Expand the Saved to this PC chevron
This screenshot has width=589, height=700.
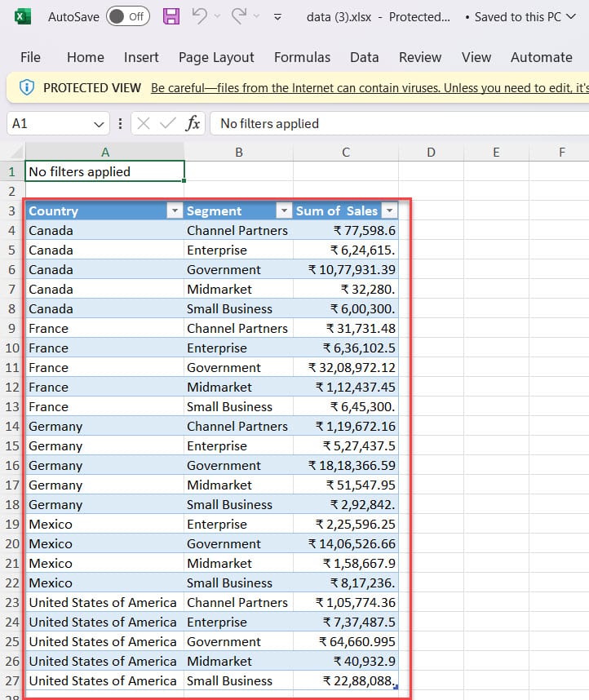click(571, 16)
